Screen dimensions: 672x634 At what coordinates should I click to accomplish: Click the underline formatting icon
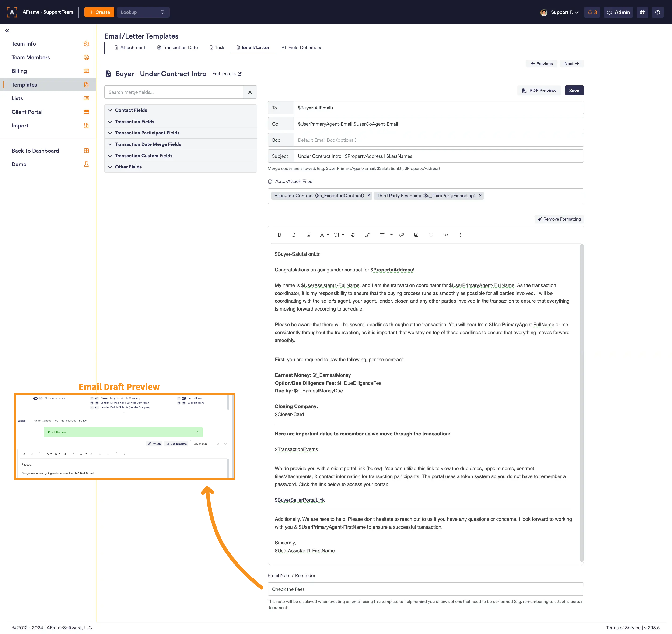308,235
